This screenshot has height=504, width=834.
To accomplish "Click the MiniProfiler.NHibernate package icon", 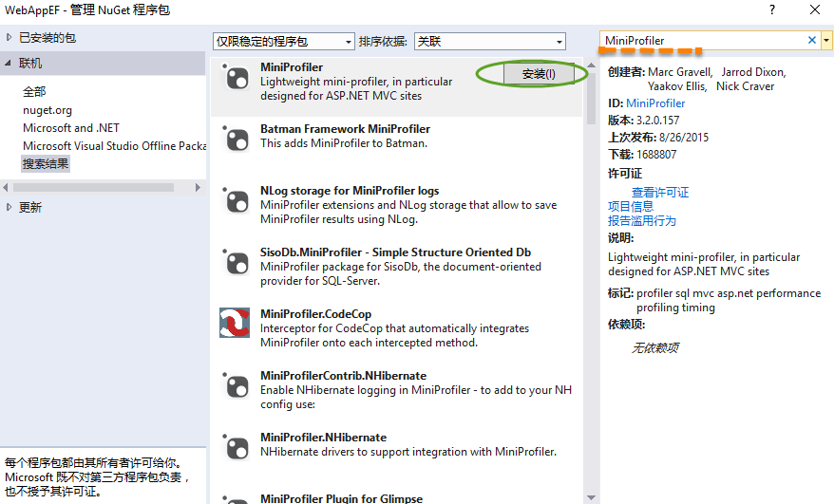I will 235,448.
